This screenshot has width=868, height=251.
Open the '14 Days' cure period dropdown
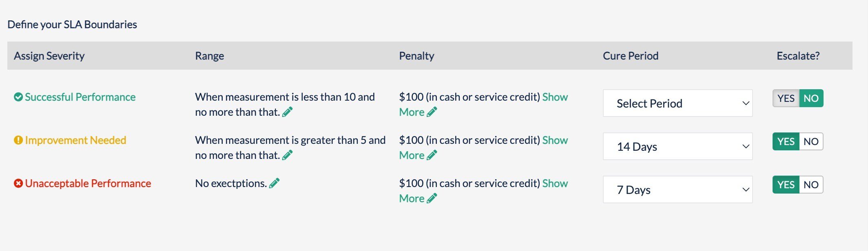pyautogui.click(x=678, y=147)
